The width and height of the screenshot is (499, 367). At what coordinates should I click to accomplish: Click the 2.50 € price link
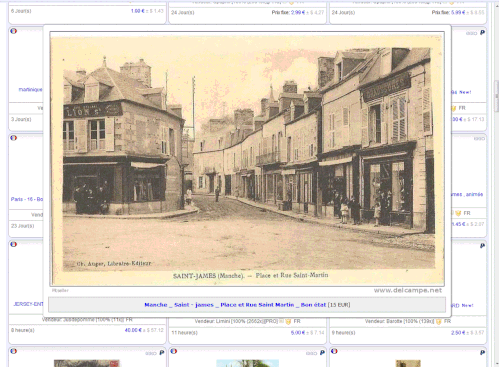point(458,333)
